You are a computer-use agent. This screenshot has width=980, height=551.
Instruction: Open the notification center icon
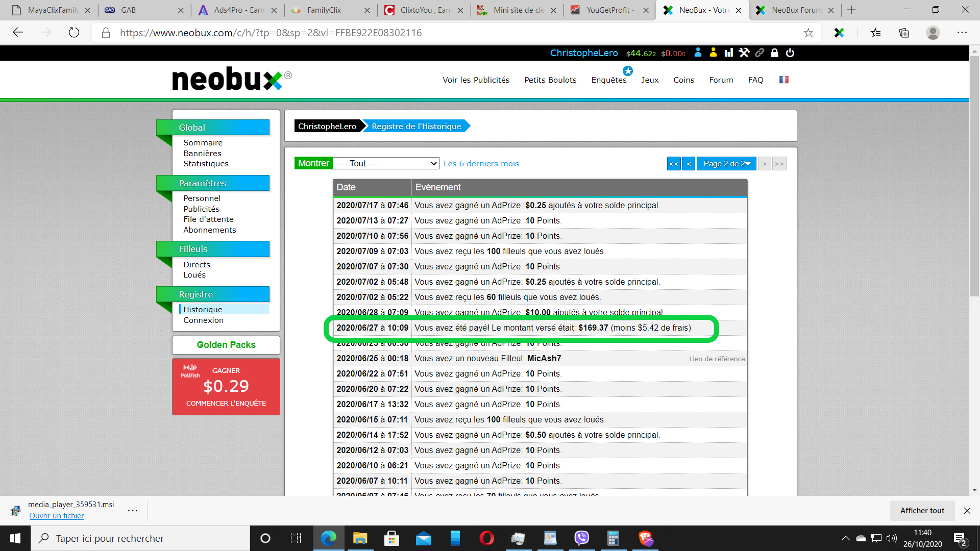pos(960,539)
